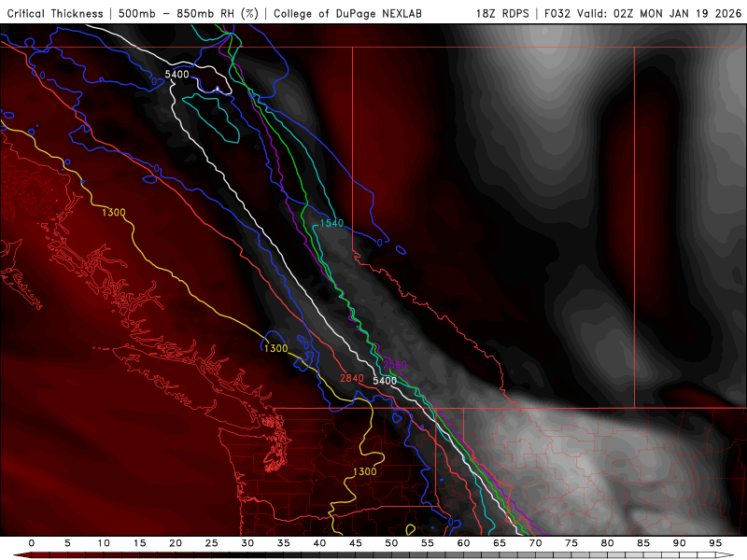
Task: Click colorbar tick label "15"
Action: [139, 543]
